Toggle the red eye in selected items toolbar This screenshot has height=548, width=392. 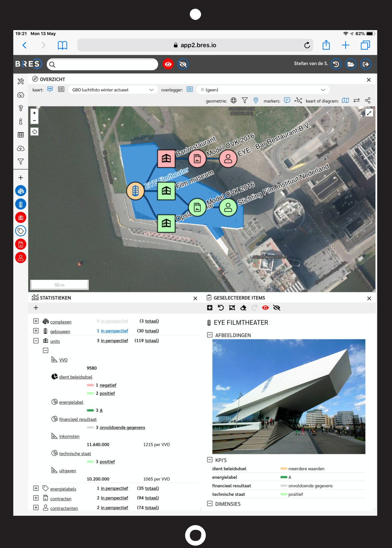[266, 308]
